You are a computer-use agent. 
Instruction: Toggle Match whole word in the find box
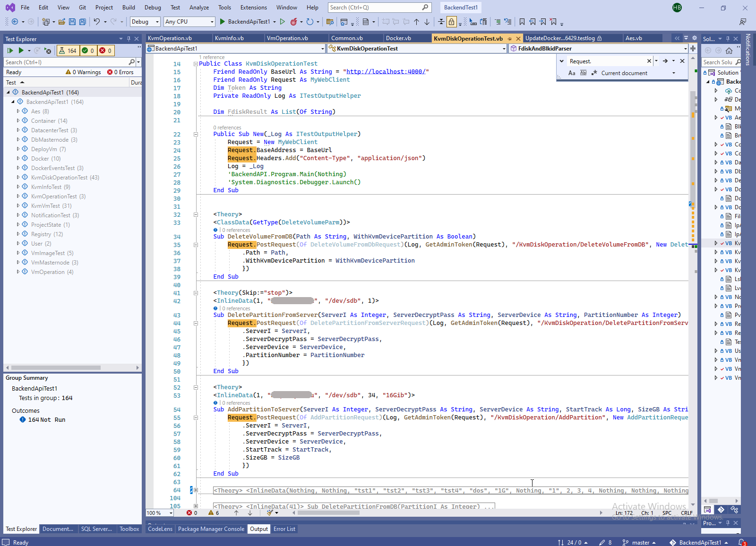pyautogui.click(x=583, y=73)
